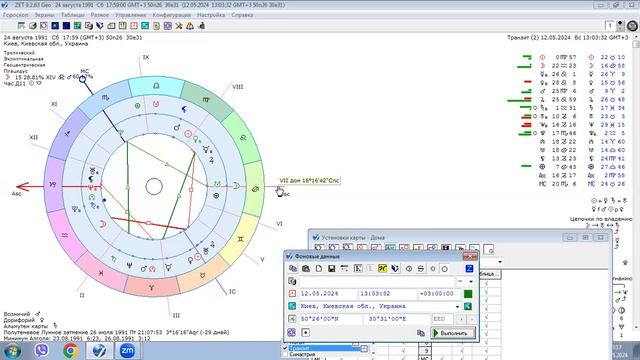Image resolution: width=640 pixels, height=360 pixels.
Task: Open the Справка menu
Action: pyautogui.click(x=242, y=15)
